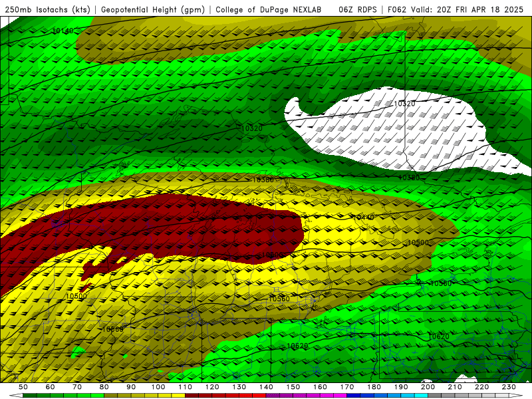Click the 10440 height contour label
This screenshot has width=532, height=399.
(x=364, y=217)
